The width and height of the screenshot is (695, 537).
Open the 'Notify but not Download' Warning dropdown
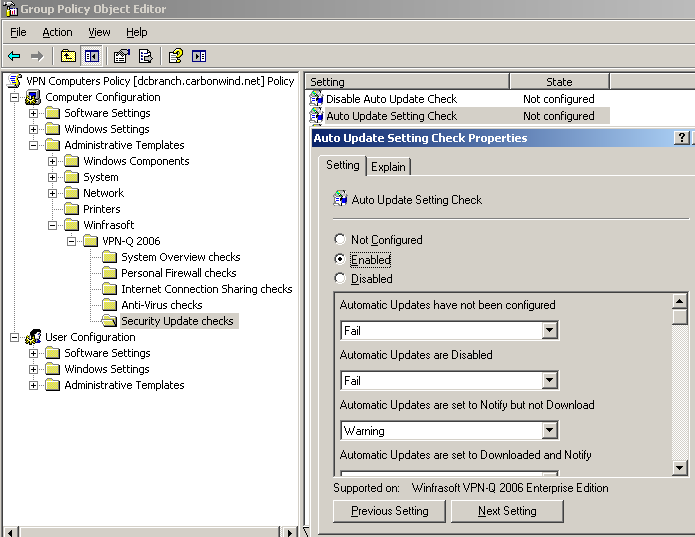click(550, 431)
